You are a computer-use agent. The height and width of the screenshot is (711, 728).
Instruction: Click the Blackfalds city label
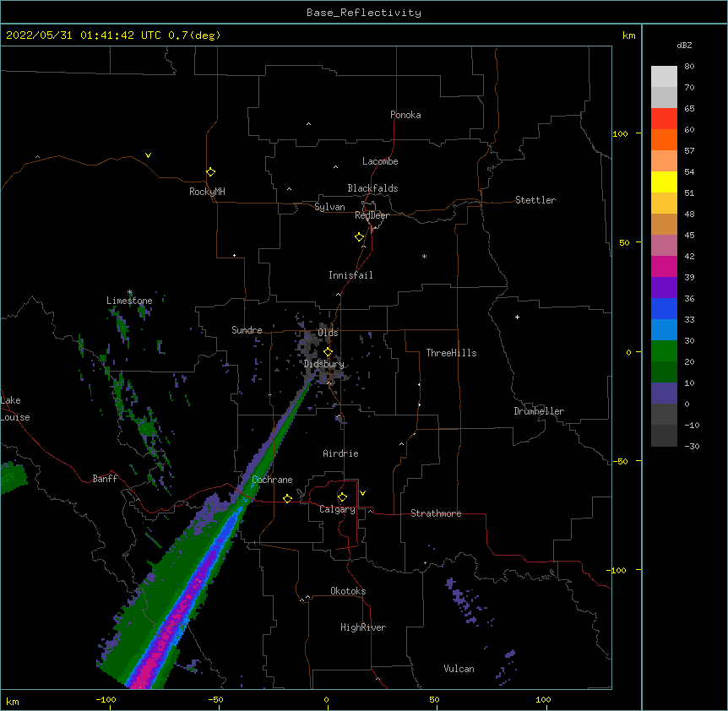tap(372, 188)
